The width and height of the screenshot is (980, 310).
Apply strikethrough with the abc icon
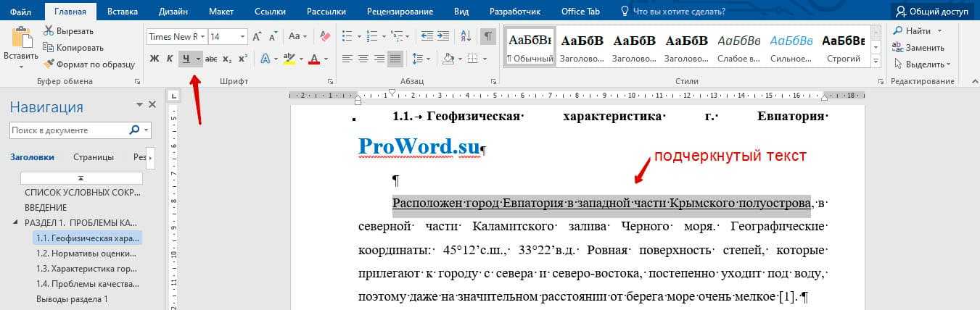[211, 59]
